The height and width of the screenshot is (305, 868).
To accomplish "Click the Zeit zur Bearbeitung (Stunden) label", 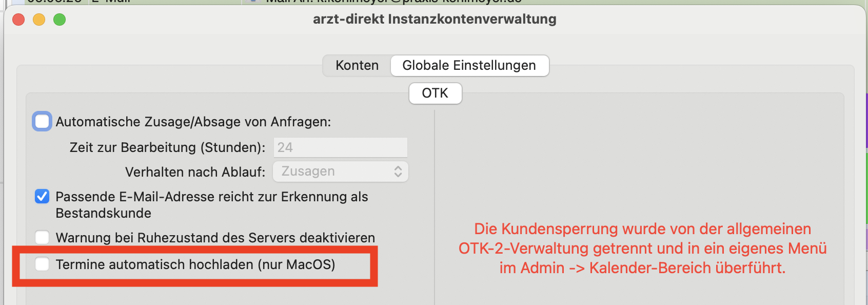I will click(168, 147).
